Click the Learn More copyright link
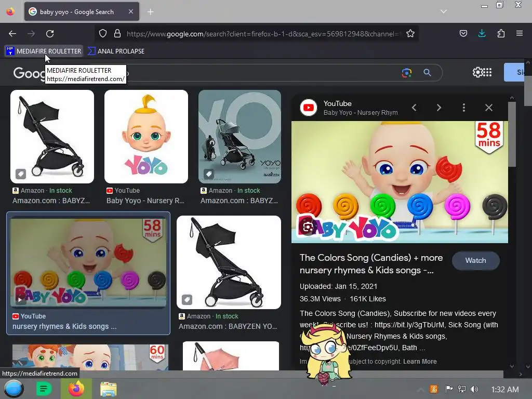Image resolution: width=532 pixels, height=399 pixels. (420, 362)
